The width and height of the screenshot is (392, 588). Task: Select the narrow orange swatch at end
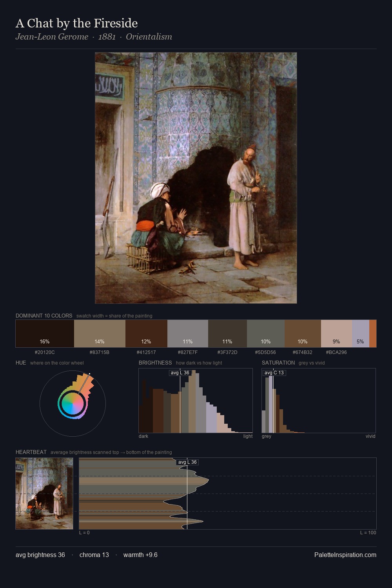coord(373,334)
